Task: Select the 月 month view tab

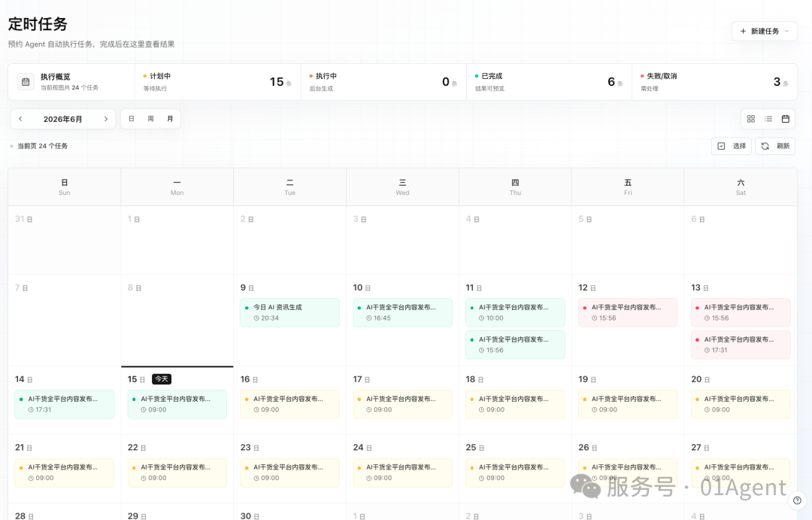Action: (x=170, y=119)
